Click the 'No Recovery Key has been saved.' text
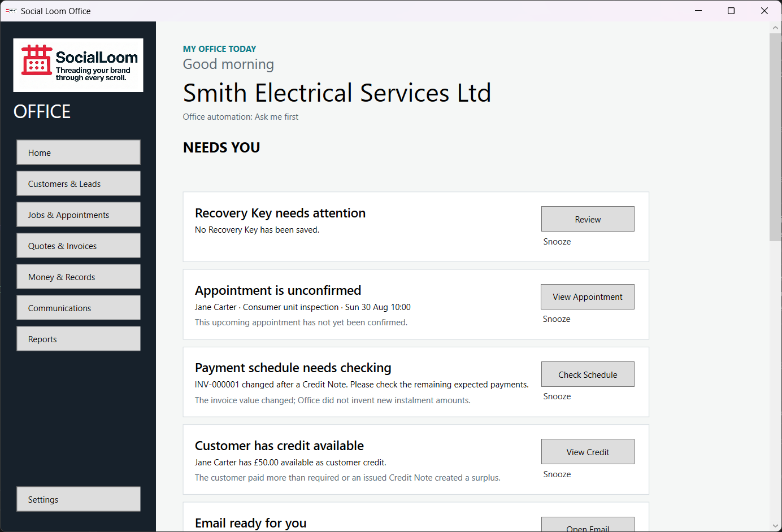 tap(257, 230)
